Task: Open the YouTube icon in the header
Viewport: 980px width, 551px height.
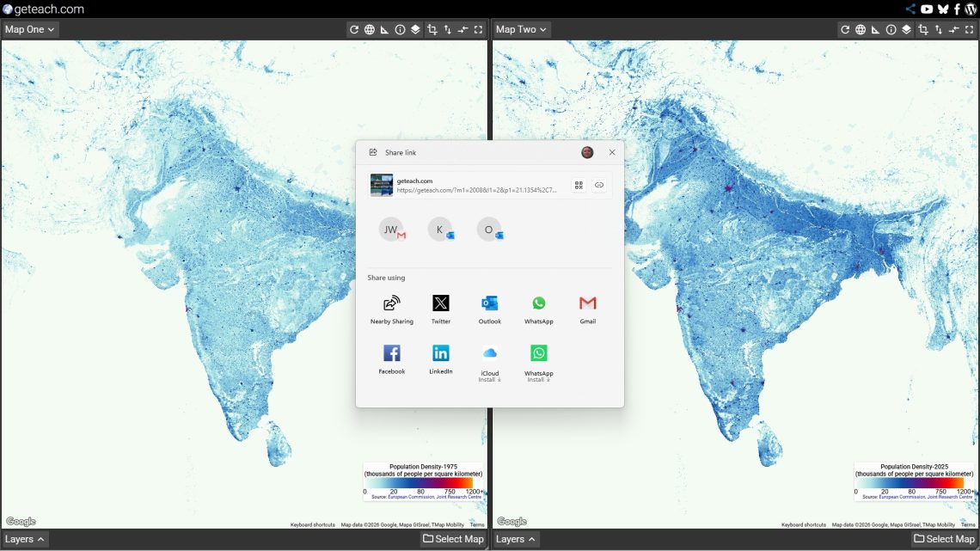Action: pos(927,9)
